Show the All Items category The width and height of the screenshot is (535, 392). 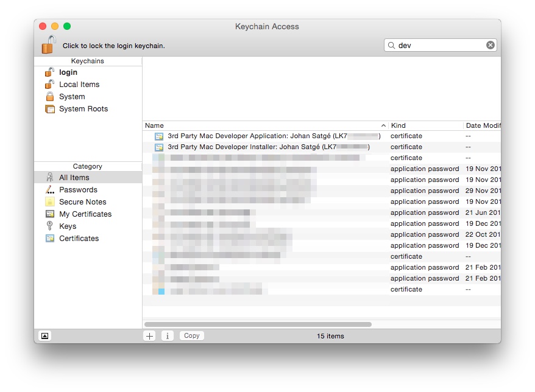[x=74, y=178]
